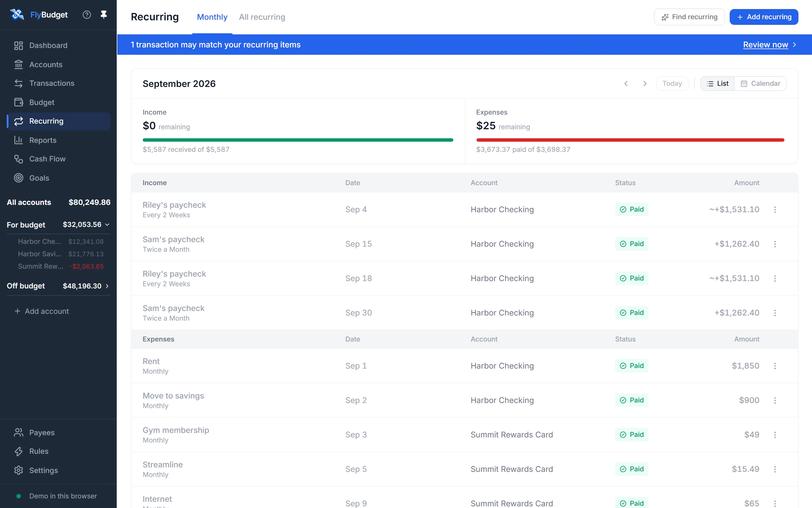The image size is (812, 508).
Task: Open options menu for Rent row
Action: pos(775,366)
